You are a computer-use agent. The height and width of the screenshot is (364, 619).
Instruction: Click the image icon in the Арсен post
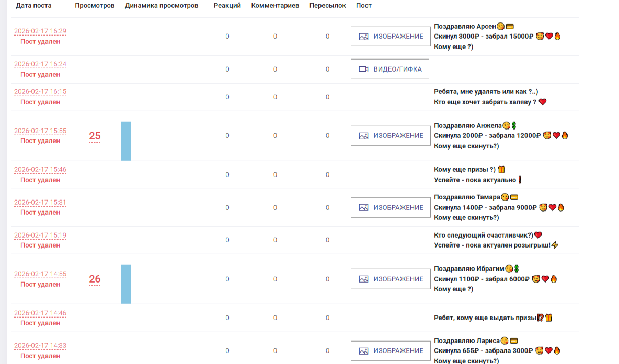tap(363, 37)
